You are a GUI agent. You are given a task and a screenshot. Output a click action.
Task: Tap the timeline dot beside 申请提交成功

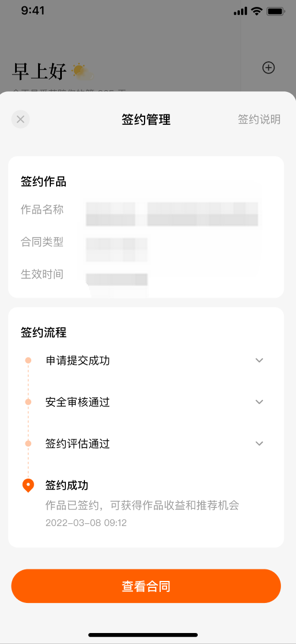pyautogui.click(x=28, y=360)
